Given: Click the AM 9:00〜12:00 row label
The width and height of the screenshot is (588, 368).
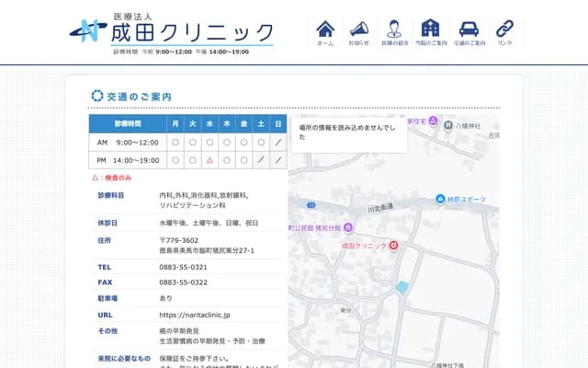Looking at the screenshot, I should [x=127, y=142].
